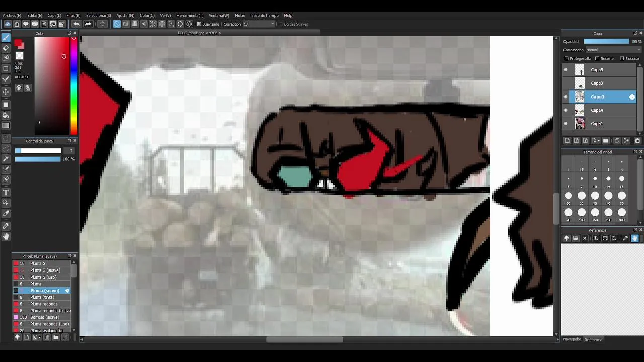Open the Seleccionar menu

[x=98, y=16]
